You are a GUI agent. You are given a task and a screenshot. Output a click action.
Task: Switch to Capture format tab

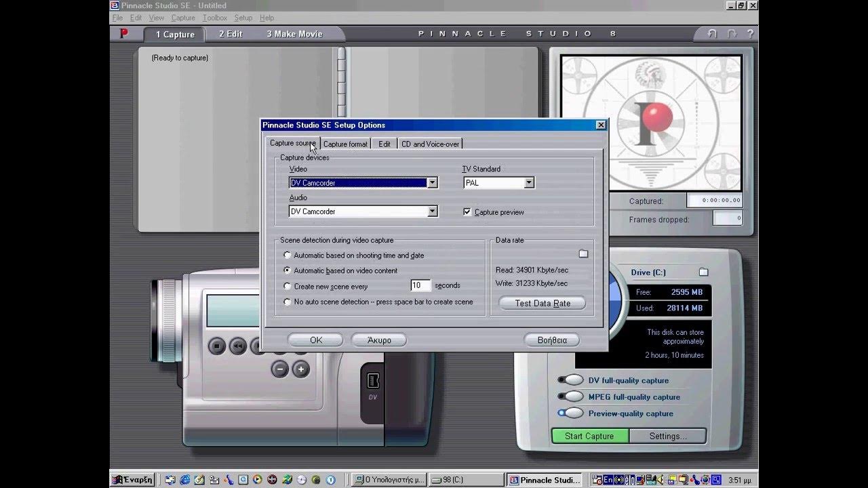345,144
